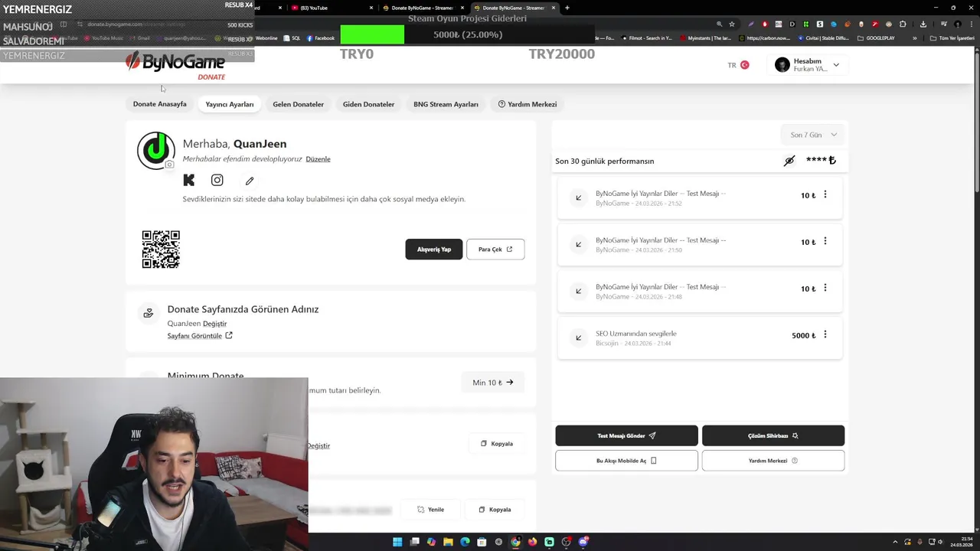This screenshot has width=980, height=551.
Task: Click the incoming arrow icon of the Bicsojin donation
Action: (578, 337)
